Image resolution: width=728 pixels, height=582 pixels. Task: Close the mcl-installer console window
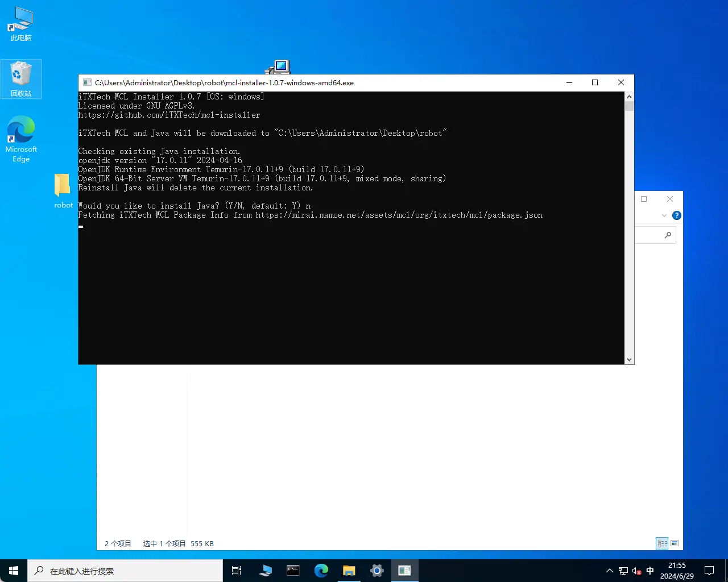point(621,82)
